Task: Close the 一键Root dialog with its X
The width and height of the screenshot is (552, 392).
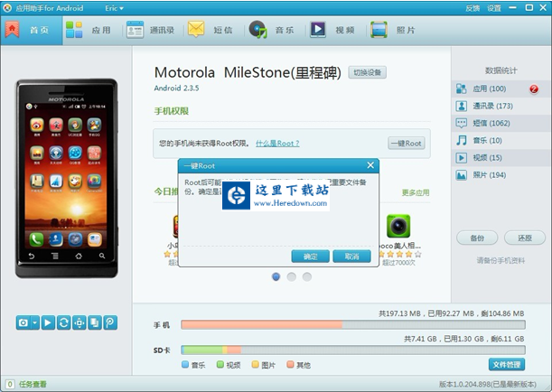Action: pos(370,165)
